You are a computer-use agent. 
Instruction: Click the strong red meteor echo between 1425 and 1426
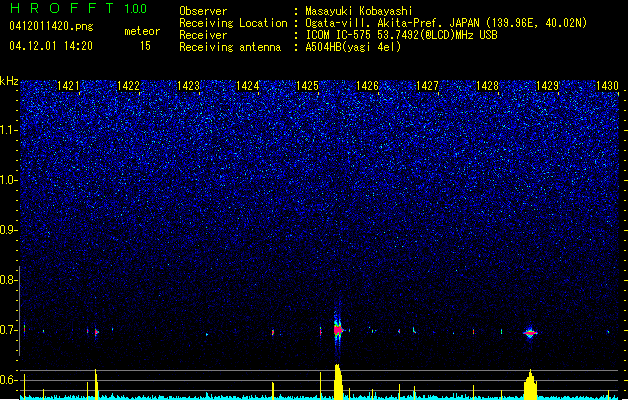(x=338, y=330)
